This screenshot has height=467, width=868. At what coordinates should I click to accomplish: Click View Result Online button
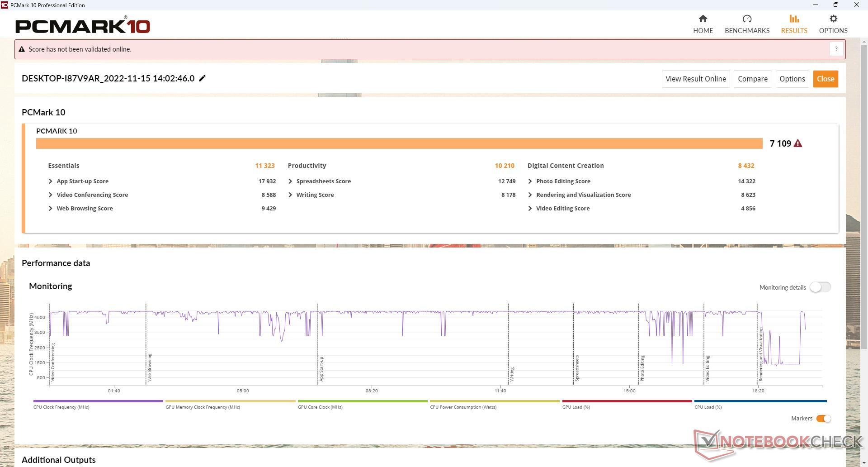point(695,79)
